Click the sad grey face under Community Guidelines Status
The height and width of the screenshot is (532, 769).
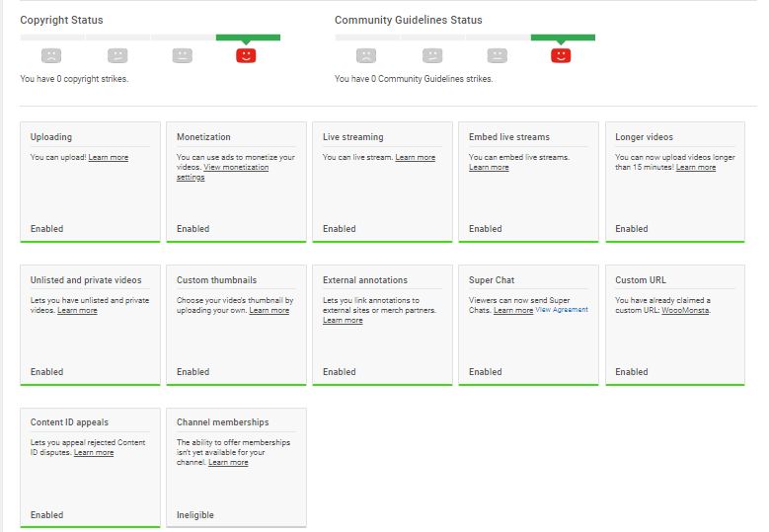click(366, 55)
